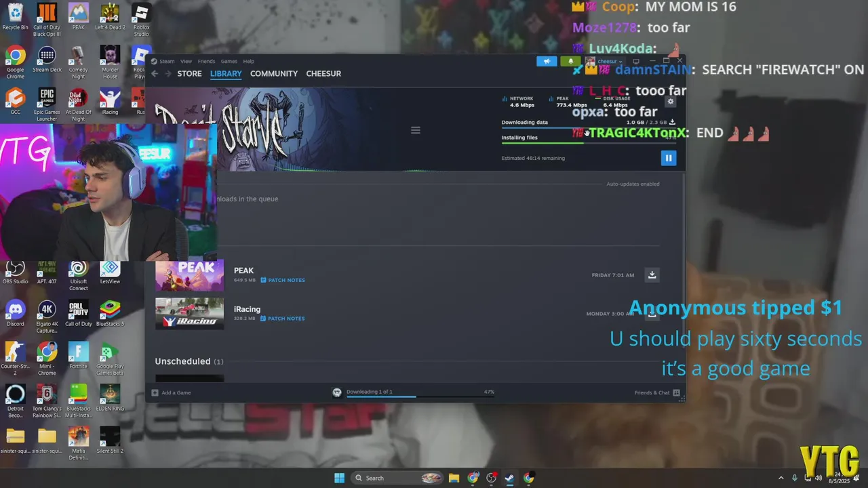Click Add a Game button

pyautogui.click(x=172, y=392)
